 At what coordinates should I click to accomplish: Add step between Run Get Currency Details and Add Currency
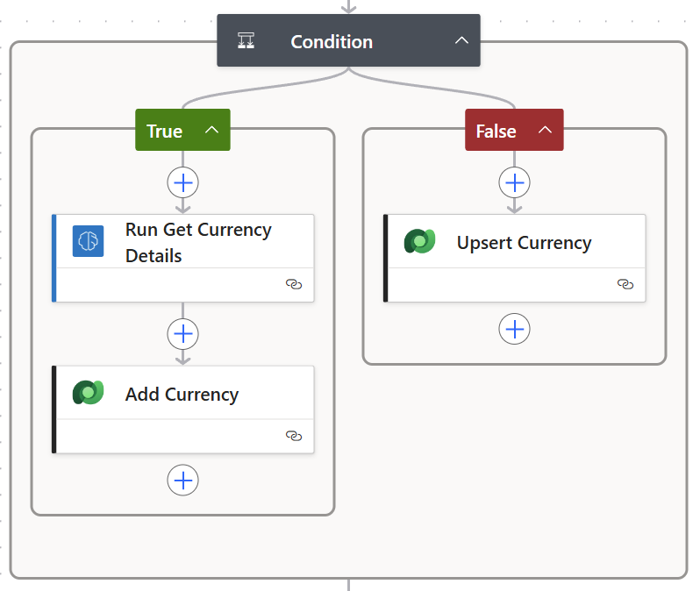click(182, 334)
